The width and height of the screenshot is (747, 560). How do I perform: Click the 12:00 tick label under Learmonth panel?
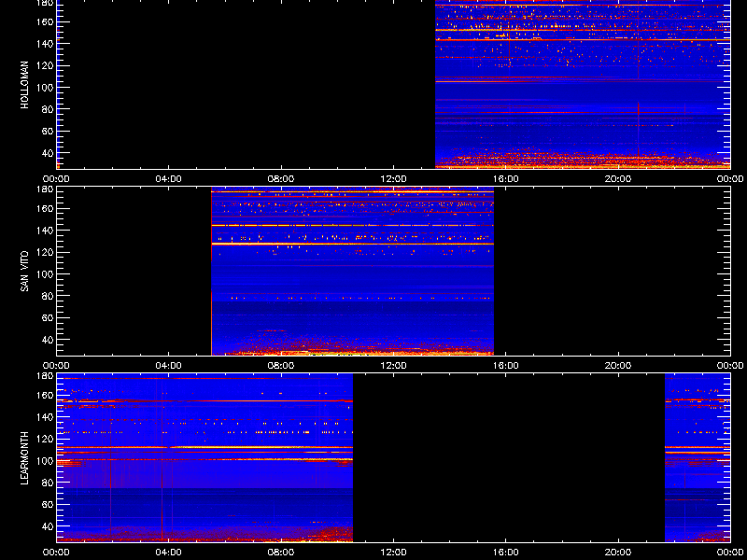point(393,553)
